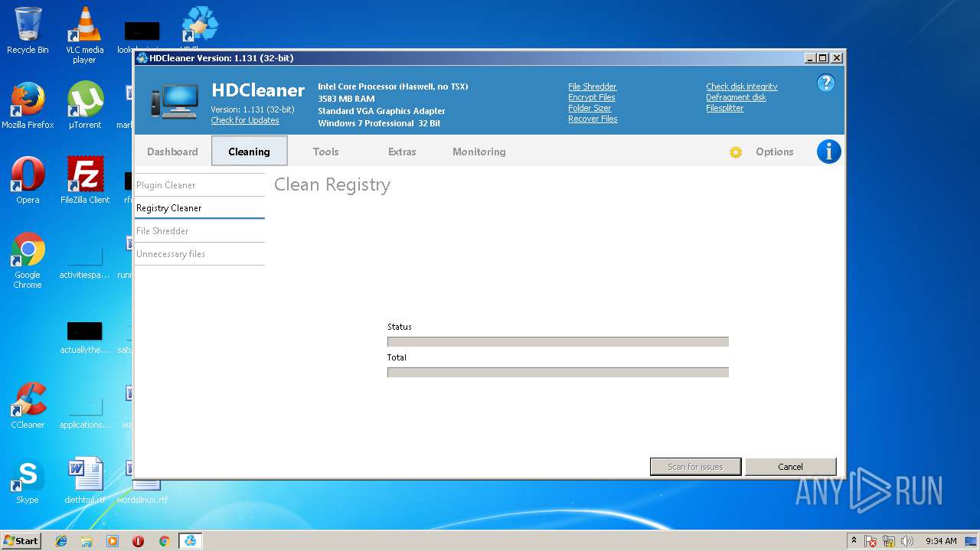Select Registry Cleaner in sidebar
980x551 pixels.
(x=199, y=208)
